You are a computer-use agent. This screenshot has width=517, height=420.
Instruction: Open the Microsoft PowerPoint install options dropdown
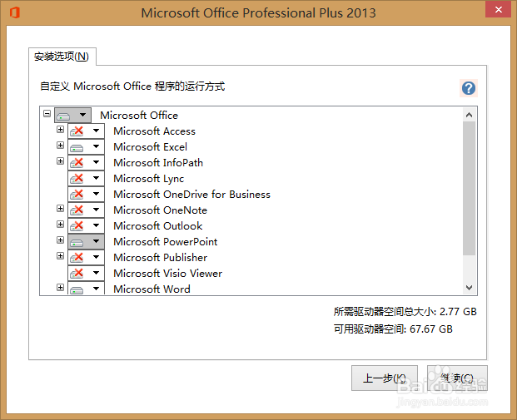(96, 242)
